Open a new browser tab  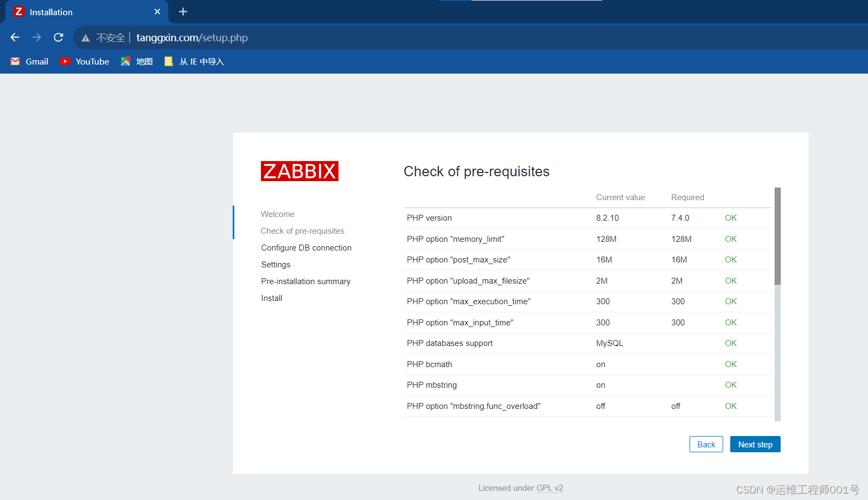pyautogui.click(x=183, y=11)
